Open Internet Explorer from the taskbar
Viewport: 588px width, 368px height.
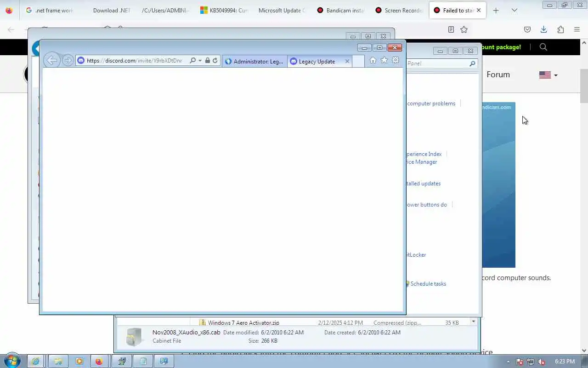(36, 361)
